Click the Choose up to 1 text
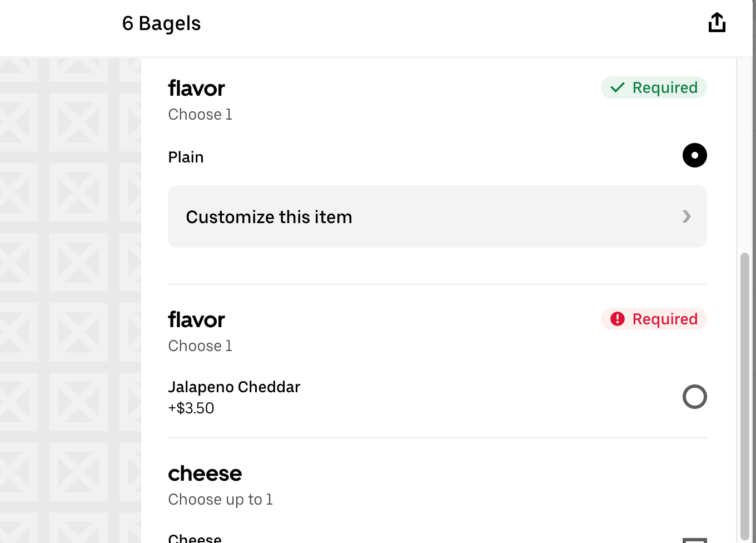The width and height of the screenshot is (756, 543). (x=220, y=500)
